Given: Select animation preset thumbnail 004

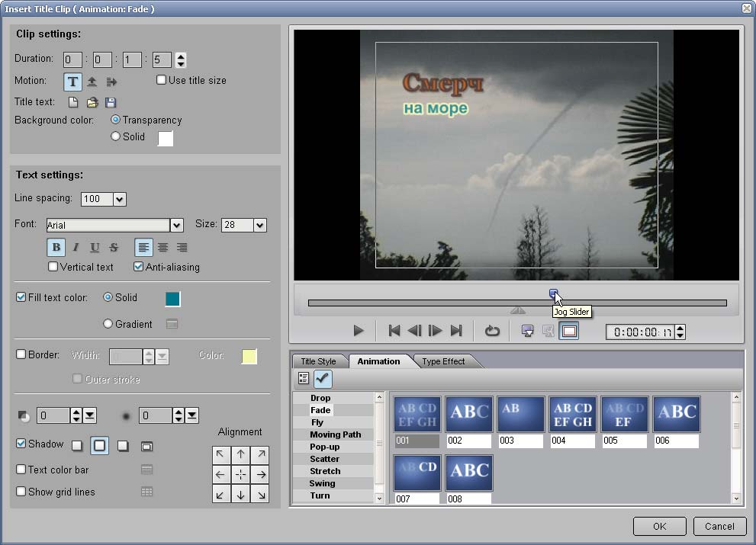Looking at the screenshot, I should (x=573, y=415).
